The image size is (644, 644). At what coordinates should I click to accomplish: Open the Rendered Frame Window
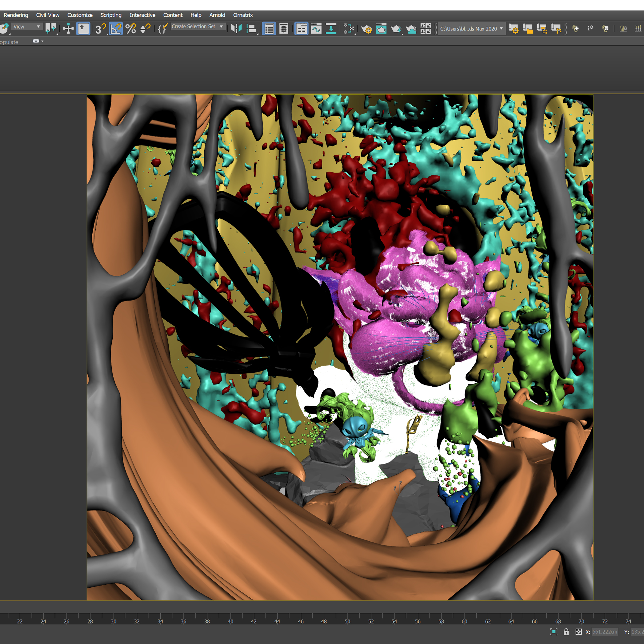coord(381,29)
